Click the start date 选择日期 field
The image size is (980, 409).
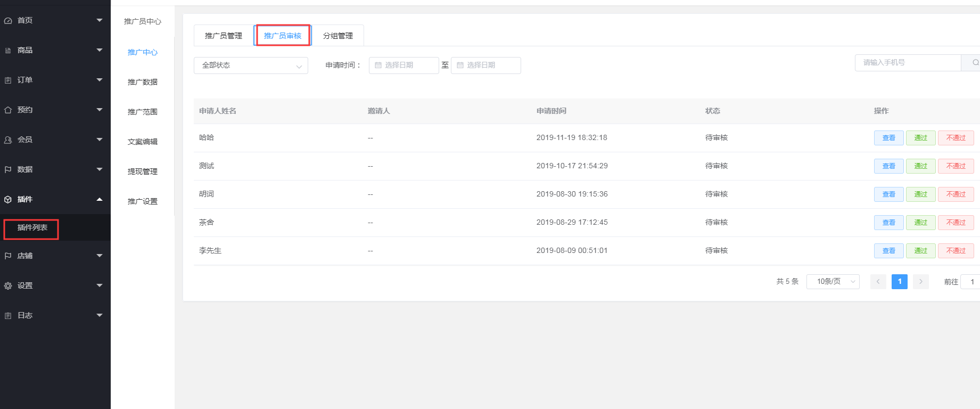tap(404, 66)
